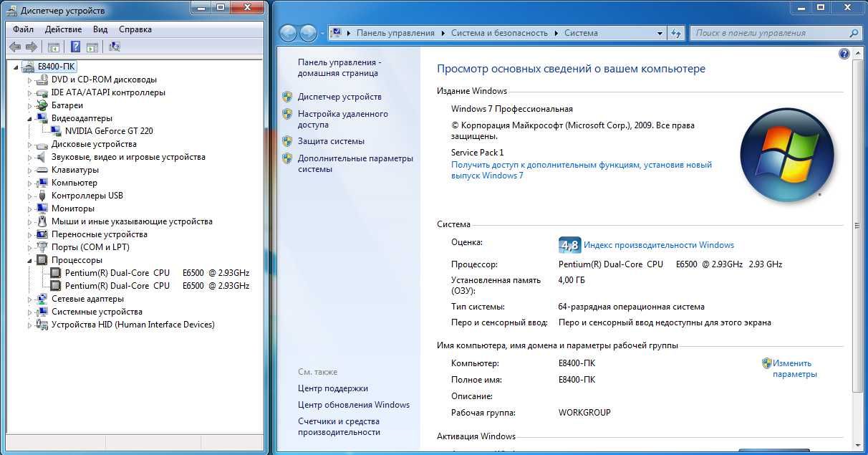The width and height of the screenshot is (868, 455).
Task: Open Индекс производительности Windows link
Action: pyautogui.click(x=659, y=245)
